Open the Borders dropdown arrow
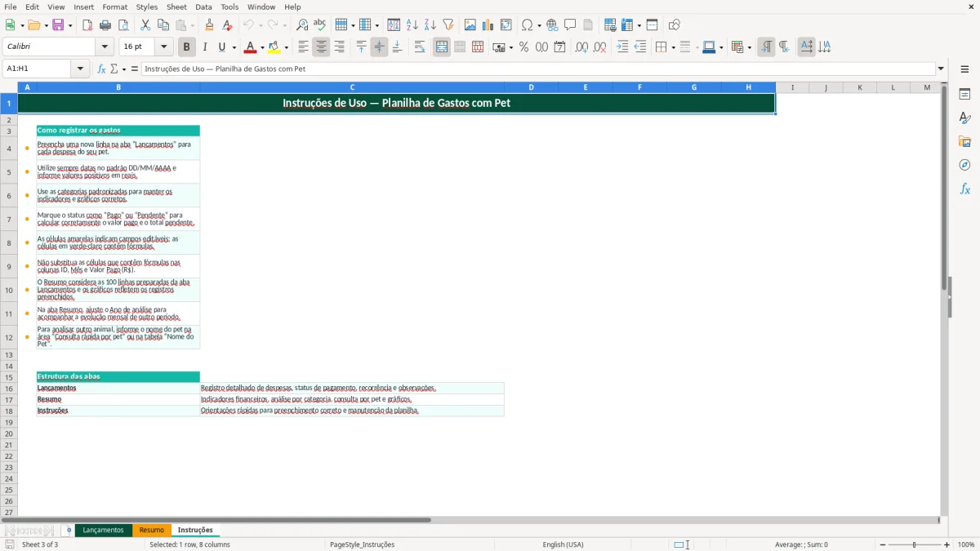 (x=672, y=47)
